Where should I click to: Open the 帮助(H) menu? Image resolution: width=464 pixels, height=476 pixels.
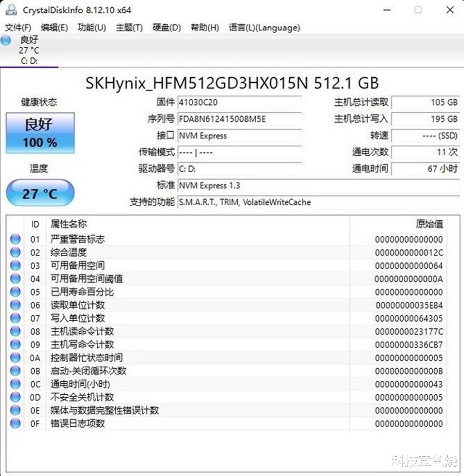tap(204, 27)
